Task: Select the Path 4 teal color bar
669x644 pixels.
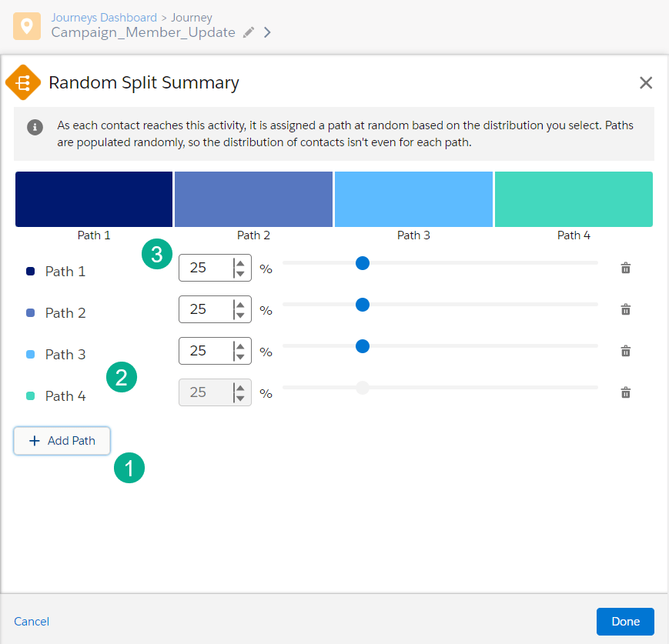Action: coord(574,199)
